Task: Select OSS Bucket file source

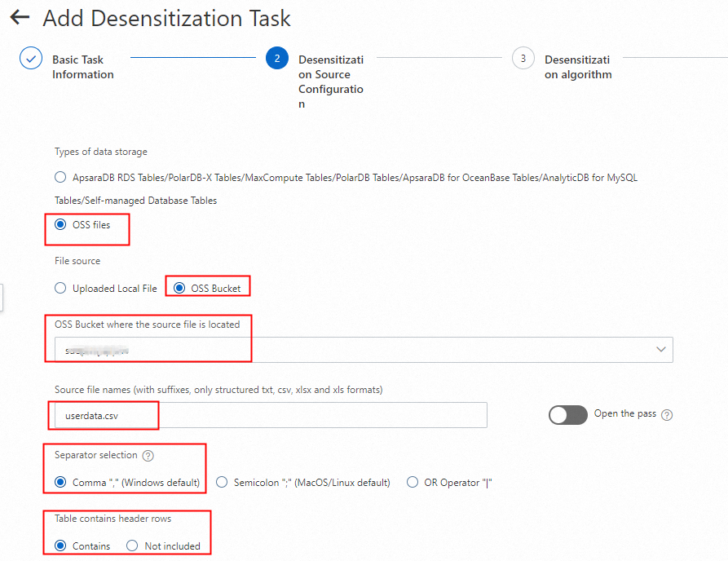Action: tap(179, 289)
